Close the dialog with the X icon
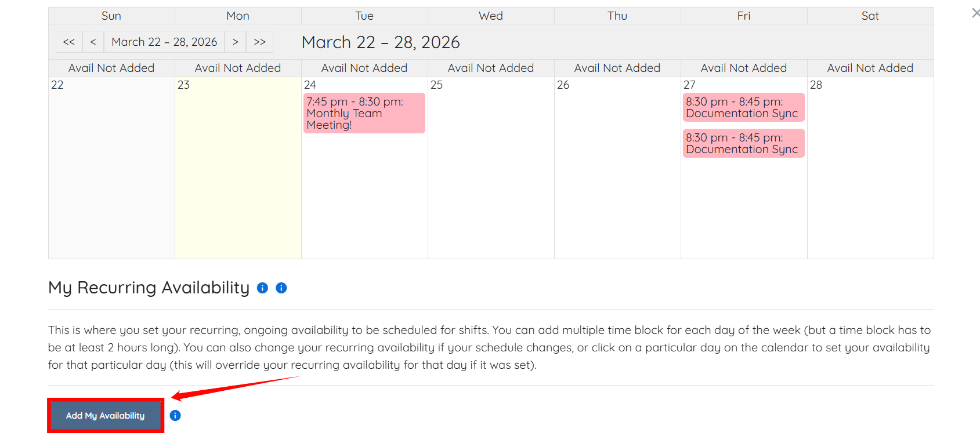980x443 pixels. point(975,13)
